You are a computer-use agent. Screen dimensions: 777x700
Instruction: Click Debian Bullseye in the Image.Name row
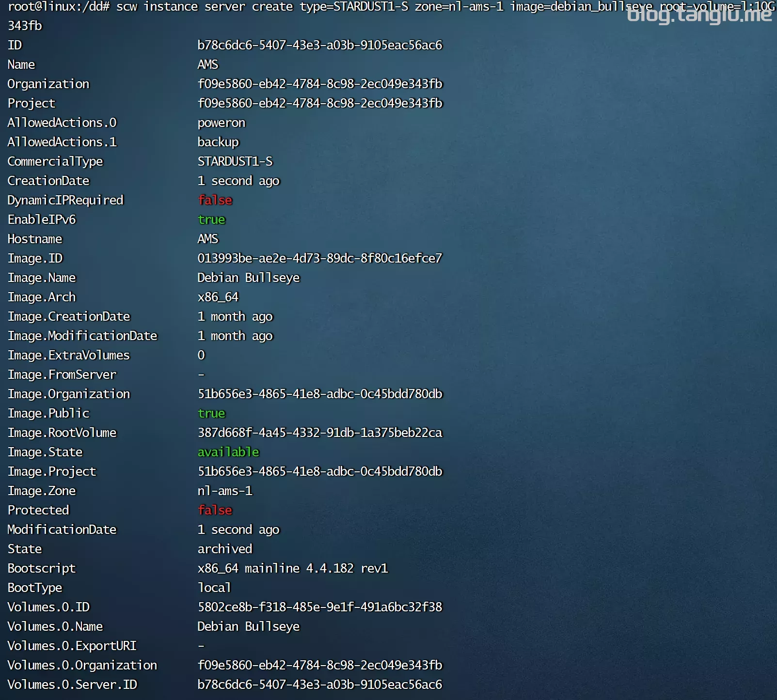point(248,278)
